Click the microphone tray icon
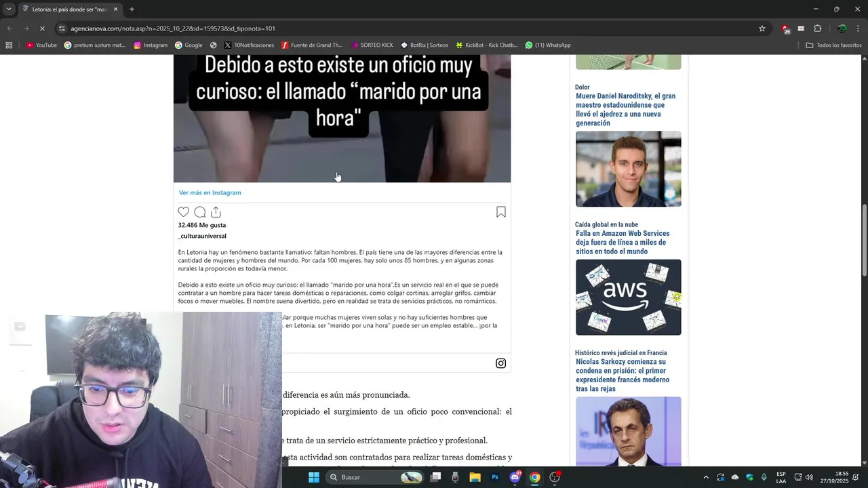The height and width of the screenshot is (488, 868). (764, 477)
